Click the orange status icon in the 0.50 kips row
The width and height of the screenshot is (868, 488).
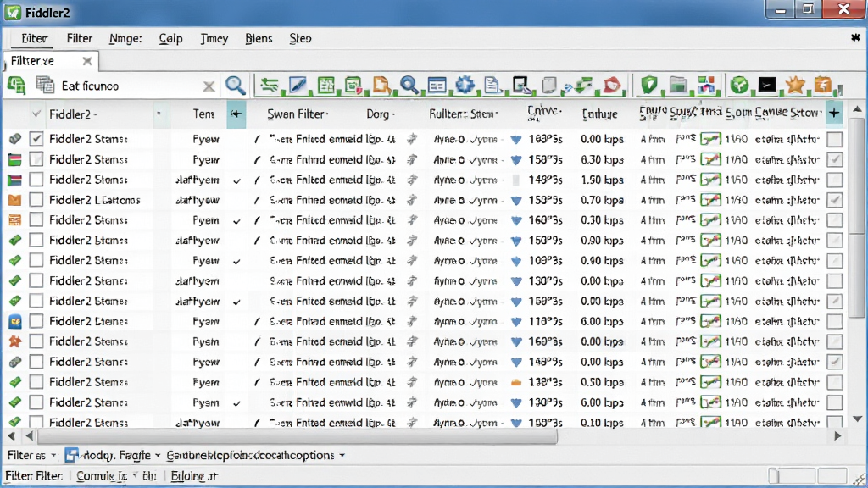coord(516,382)
